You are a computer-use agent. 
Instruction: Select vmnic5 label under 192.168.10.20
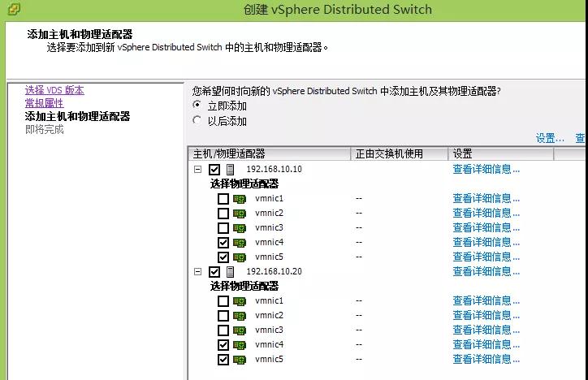[x=270, y=360]
